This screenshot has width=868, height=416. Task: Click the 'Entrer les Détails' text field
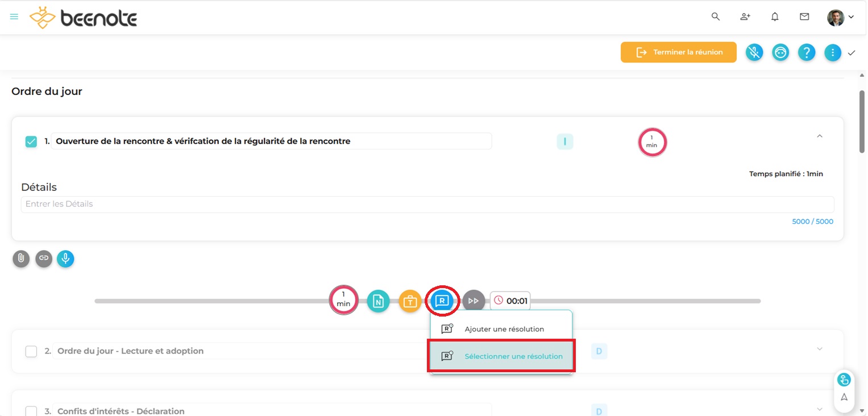pos(427,205)
